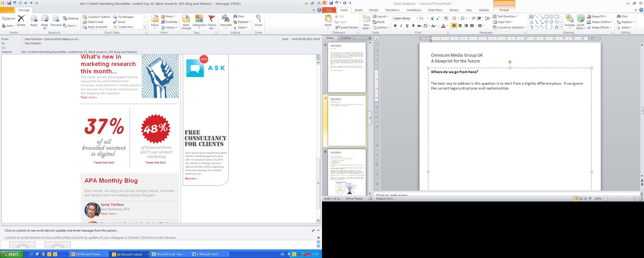
Task: Toggle the Normal view button in status bar
Action: click(576, 199)
